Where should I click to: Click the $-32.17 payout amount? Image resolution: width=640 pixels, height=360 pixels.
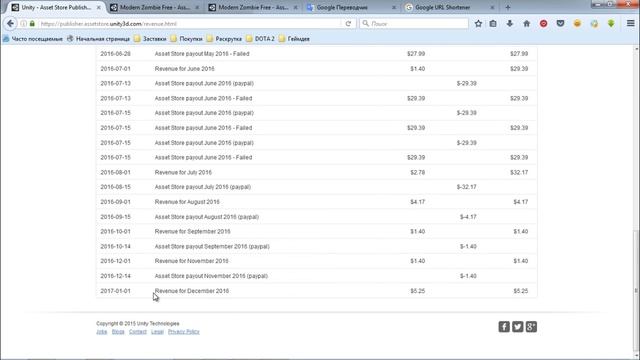tap(467, 187)
